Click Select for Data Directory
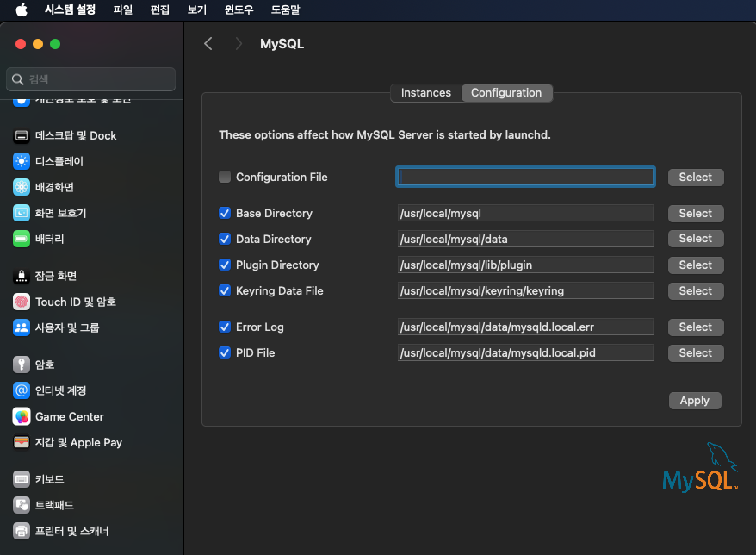The height and width of the screenshot is (555, 756). pos(696,239)
